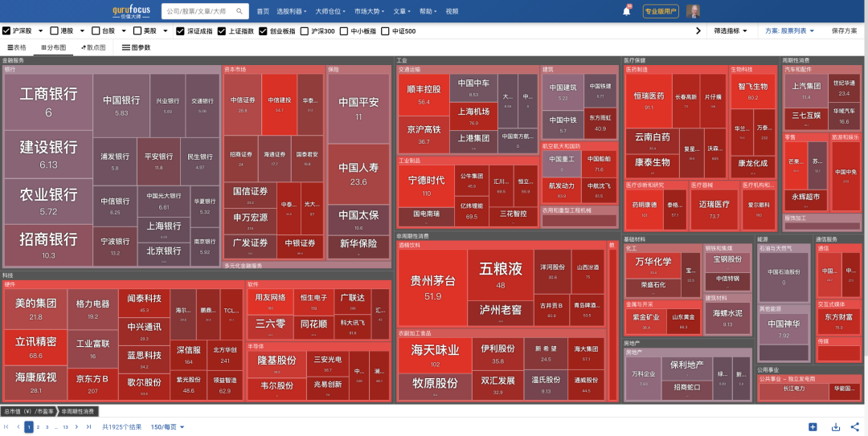Viewport: 868px width, 436px height.
Task: Open the 图参数 chart parameters
Action: (136, 47)
